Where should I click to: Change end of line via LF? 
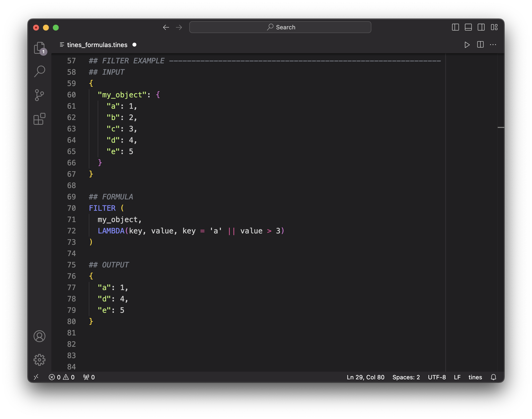457,377
